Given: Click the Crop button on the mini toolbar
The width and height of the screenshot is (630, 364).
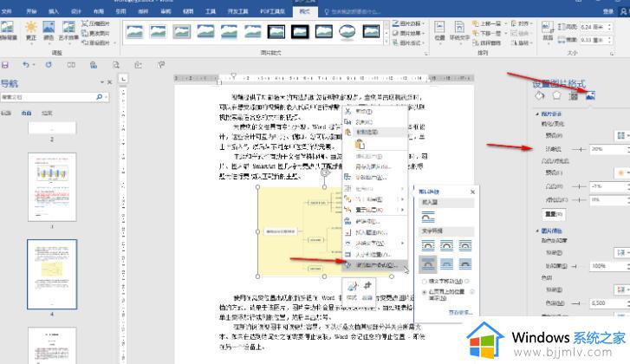Looking at the screenshot, I should (x=367, y=290).
